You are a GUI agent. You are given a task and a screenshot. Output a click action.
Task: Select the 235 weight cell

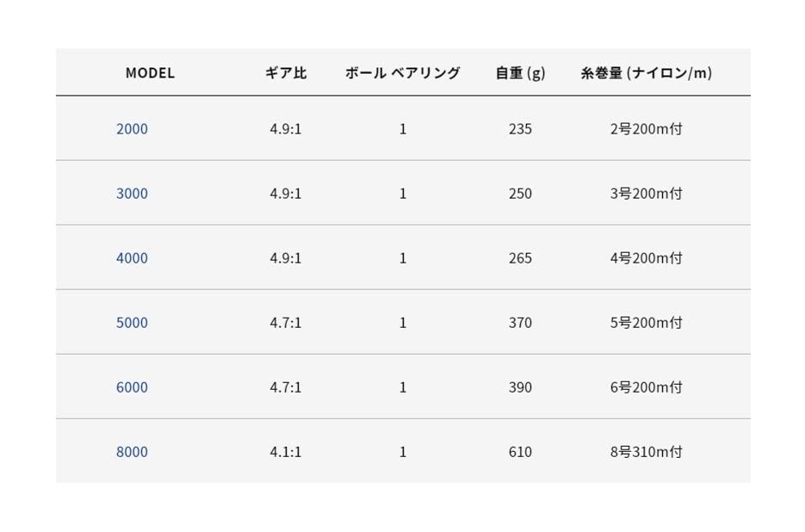(x=520, y=129)
